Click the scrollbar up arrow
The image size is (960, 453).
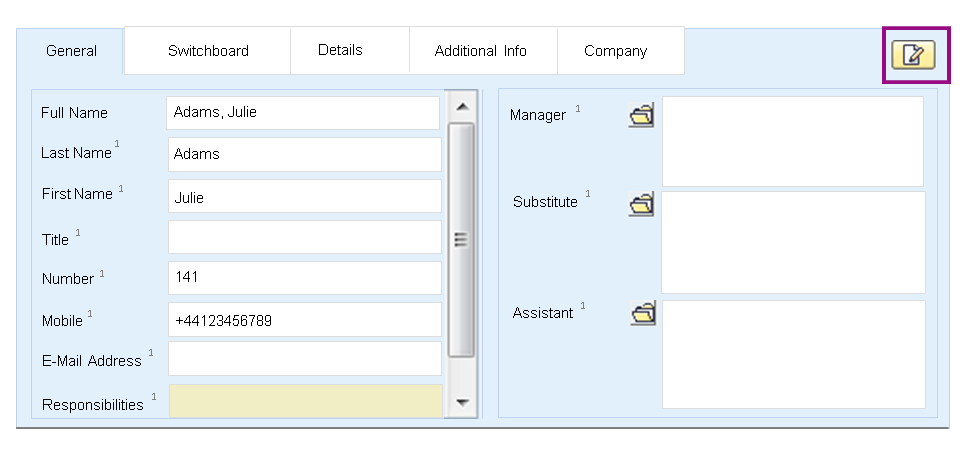point(462,106)
